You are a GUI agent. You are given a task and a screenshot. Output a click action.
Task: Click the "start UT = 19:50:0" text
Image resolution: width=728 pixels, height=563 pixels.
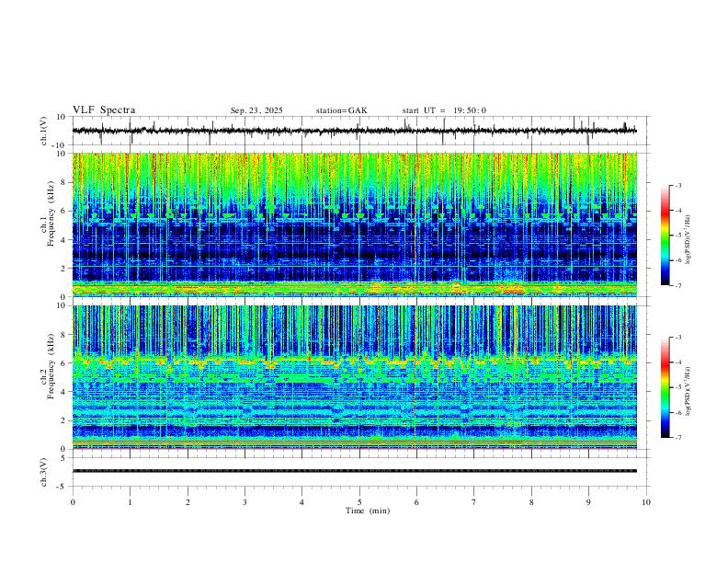(x=444, y=110)
